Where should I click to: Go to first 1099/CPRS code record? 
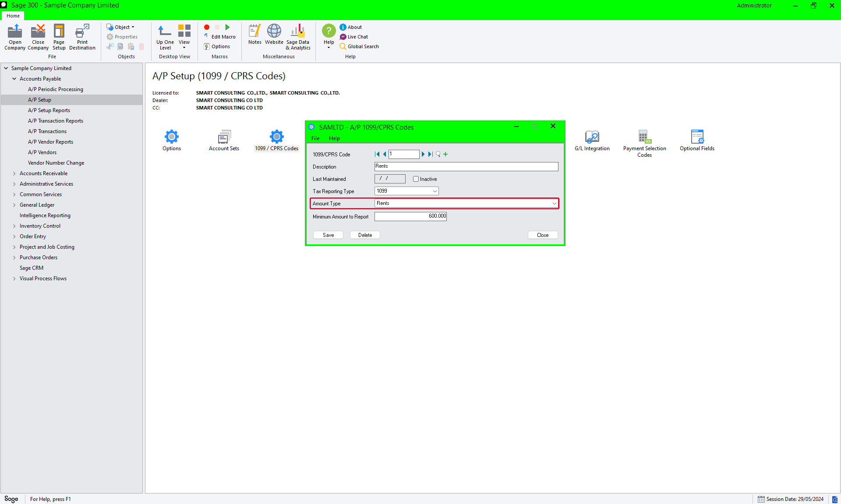coord(377,154)
